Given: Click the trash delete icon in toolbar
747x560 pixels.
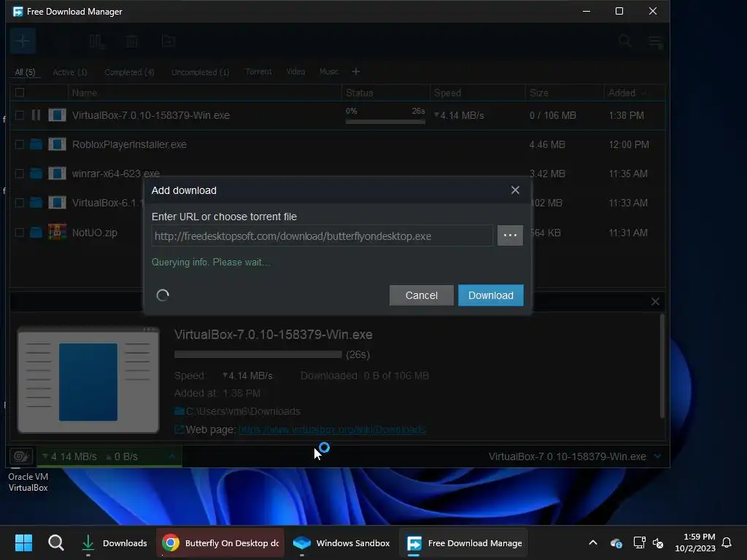Looking at the screenshot, I should coord(132,42).
